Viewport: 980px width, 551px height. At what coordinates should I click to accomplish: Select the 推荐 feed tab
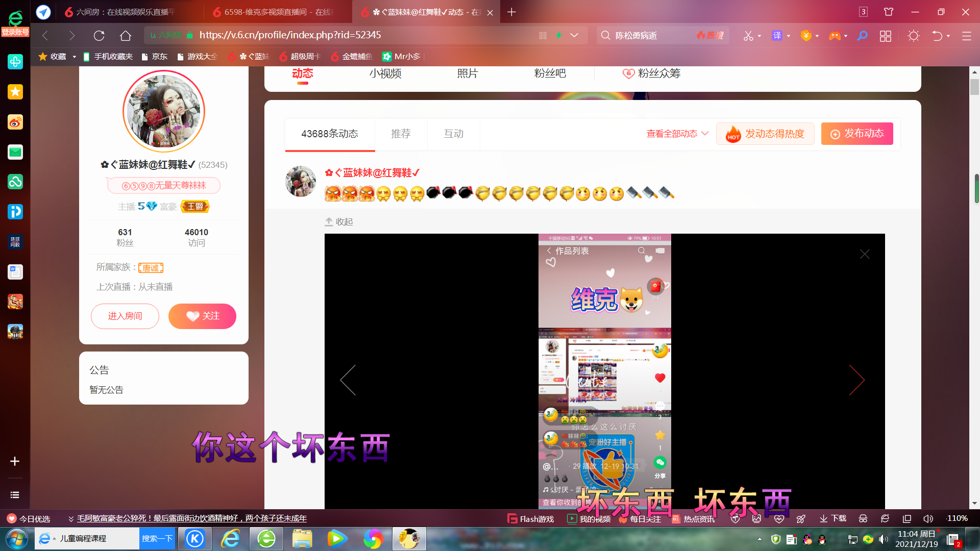tap(401, 134)
